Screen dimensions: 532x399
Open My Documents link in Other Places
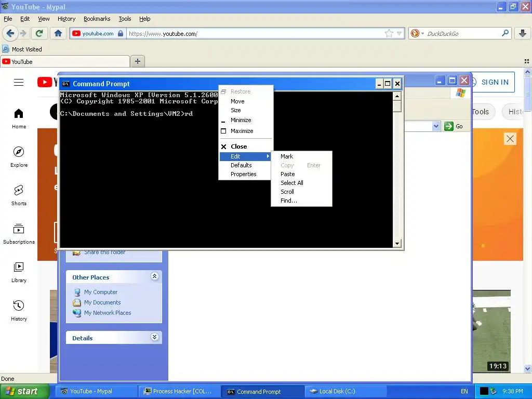[102, 302]
